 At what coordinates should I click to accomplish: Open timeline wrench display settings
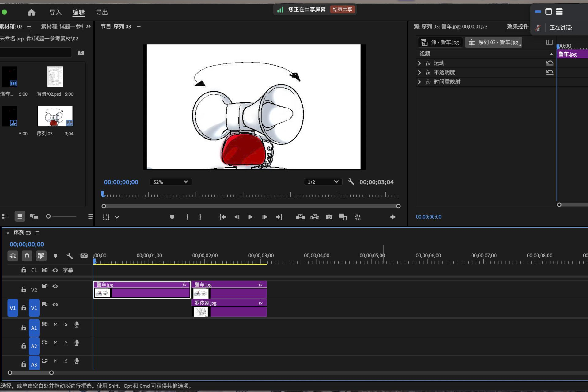[70, 256]
